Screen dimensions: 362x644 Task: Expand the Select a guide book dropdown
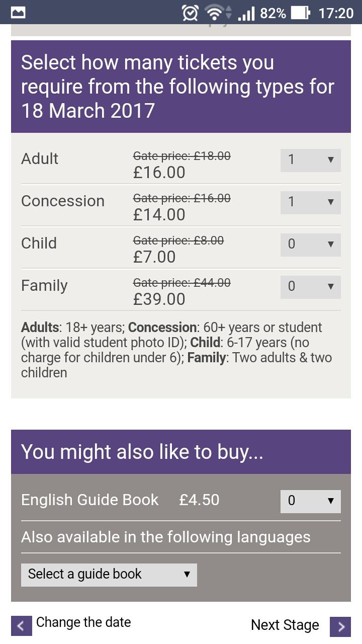click(109, 575)
